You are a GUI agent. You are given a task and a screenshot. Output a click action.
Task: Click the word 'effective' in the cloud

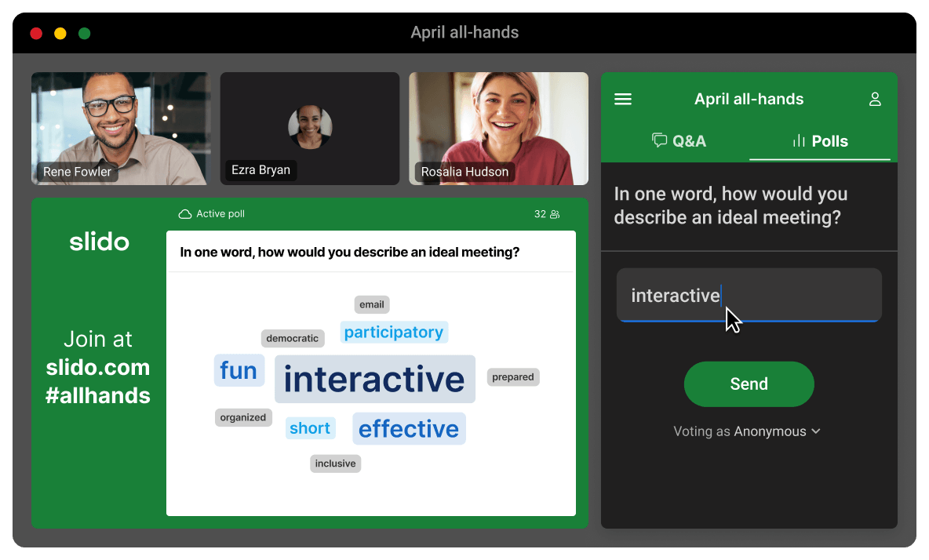[x=409, y=429]
